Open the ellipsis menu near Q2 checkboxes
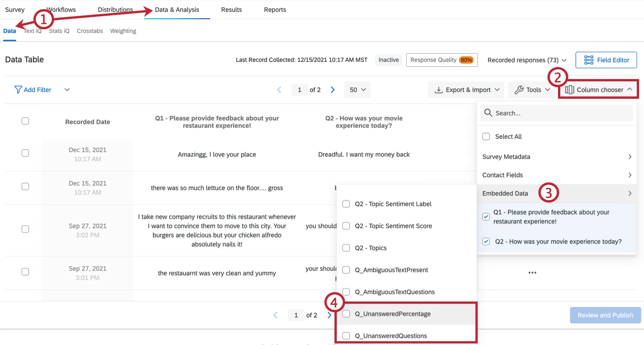Image resolution: width=644 pixels, height=345 pixels. coord(532,272)
